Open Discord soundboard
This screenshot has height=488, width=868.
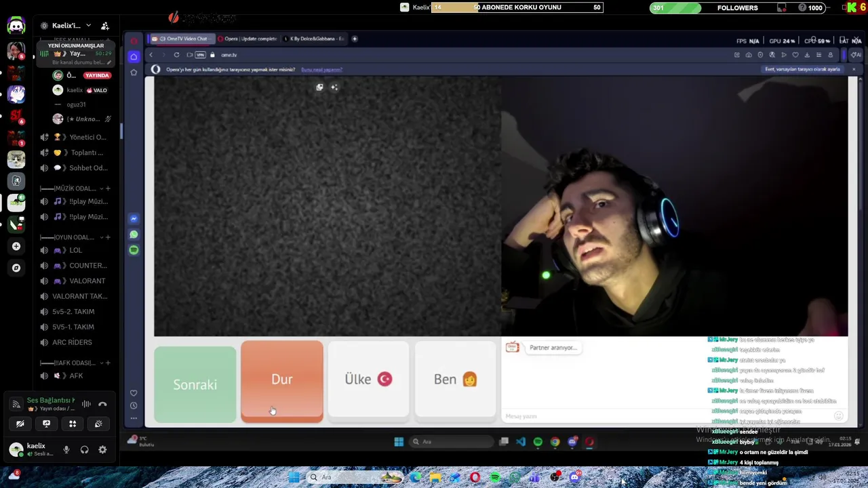(x=98, y=424)
